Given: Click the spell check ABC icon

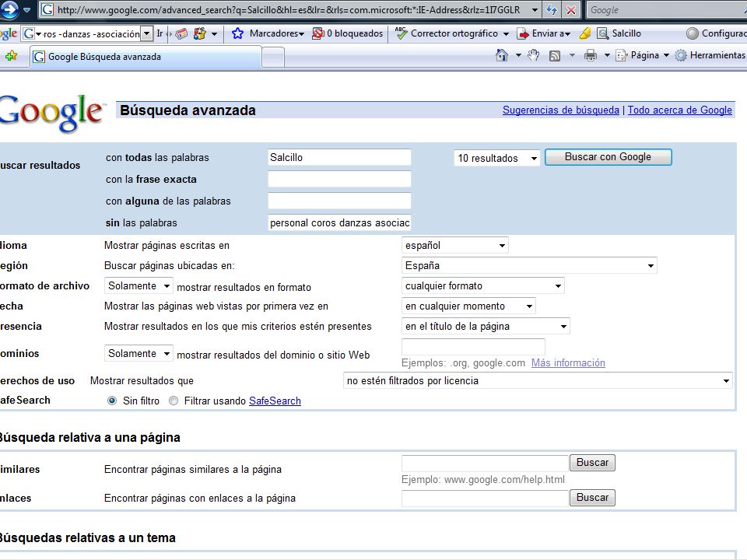Looking at the screenshot, I should [x=402, y=33].
